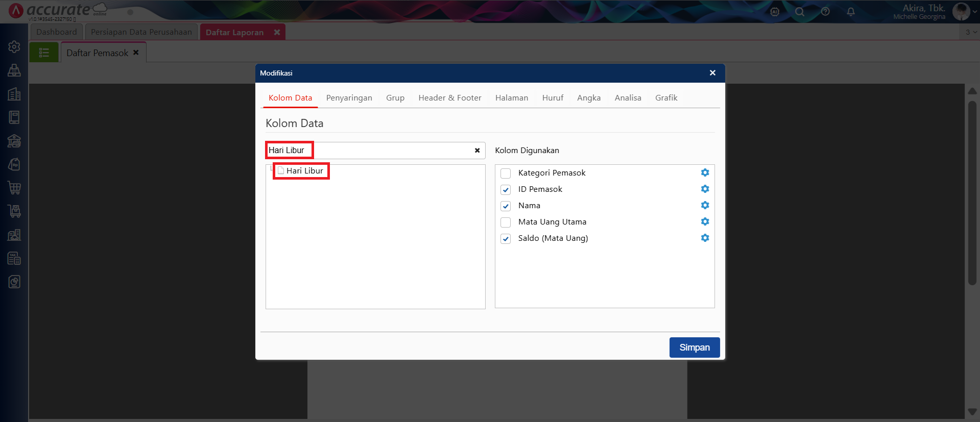Open the settings gear in left sidebar
Viewport: 980px width, 422px height.
click(14, 47)
